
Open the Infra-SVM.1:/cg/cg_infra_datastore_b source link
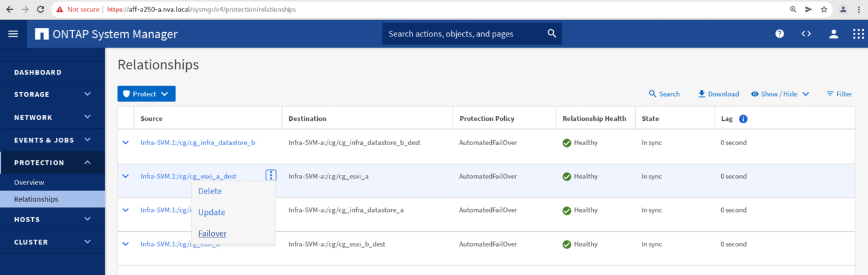[198, 143]
